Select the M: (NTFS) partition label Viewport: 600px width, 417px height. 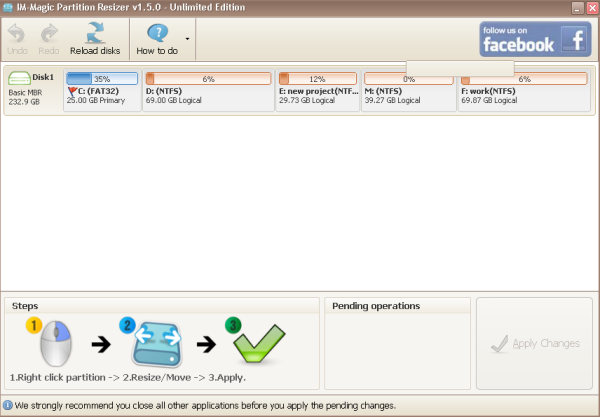coord(383,91)
